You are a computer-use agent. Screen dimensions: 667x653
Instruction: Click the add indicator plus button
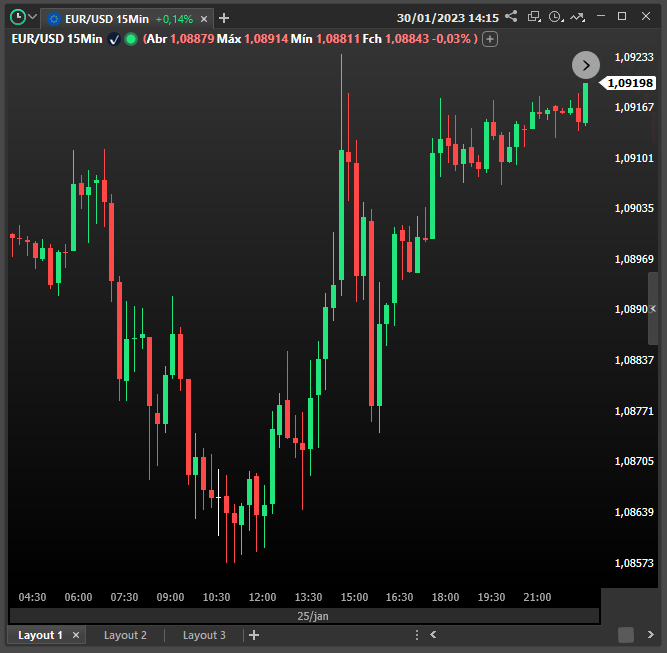tap(490, 38)
